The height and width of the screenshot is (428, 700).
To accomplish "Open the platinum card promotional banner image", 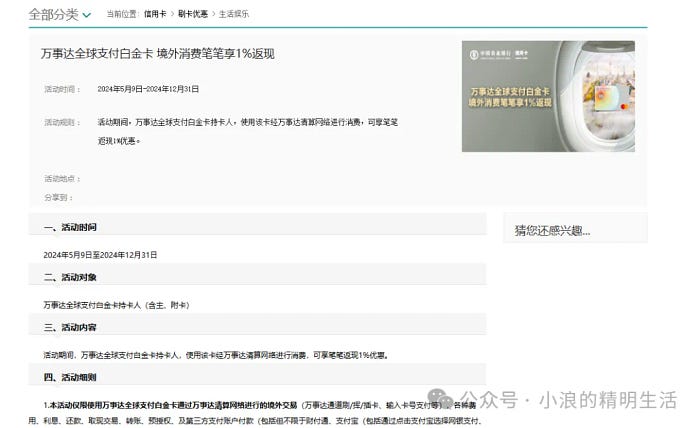I will tap(548, 96).
